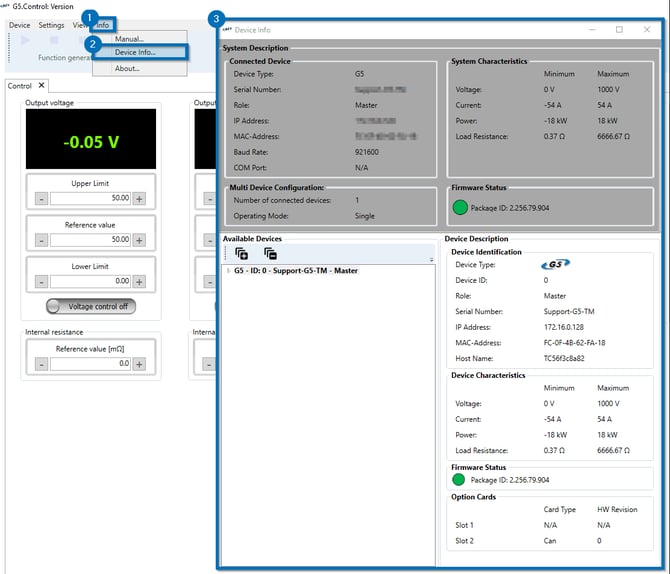Collapse all available devices icon

[270, 254]
